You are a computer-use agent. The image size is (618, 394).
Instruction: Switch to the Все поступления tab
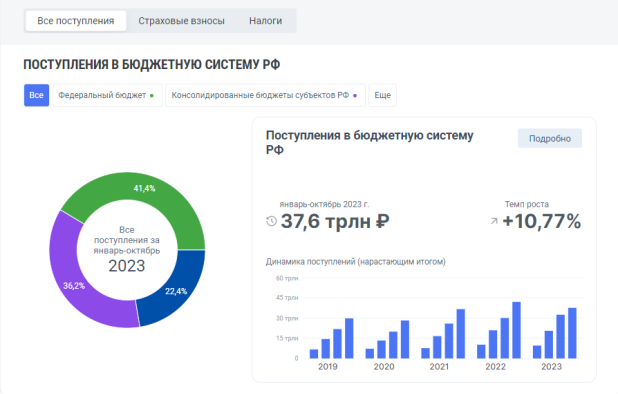[76, 21]
